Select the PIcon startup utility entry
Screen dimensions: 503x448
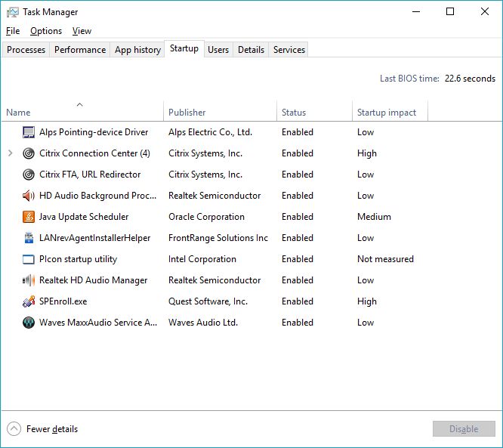[x=79, y=259]
